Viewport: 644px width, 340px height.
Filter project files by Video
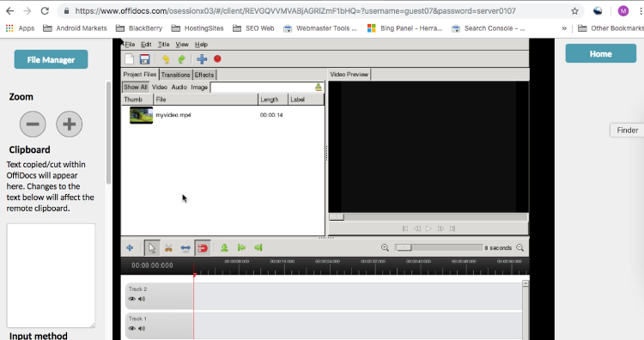[x=160, y=87]
